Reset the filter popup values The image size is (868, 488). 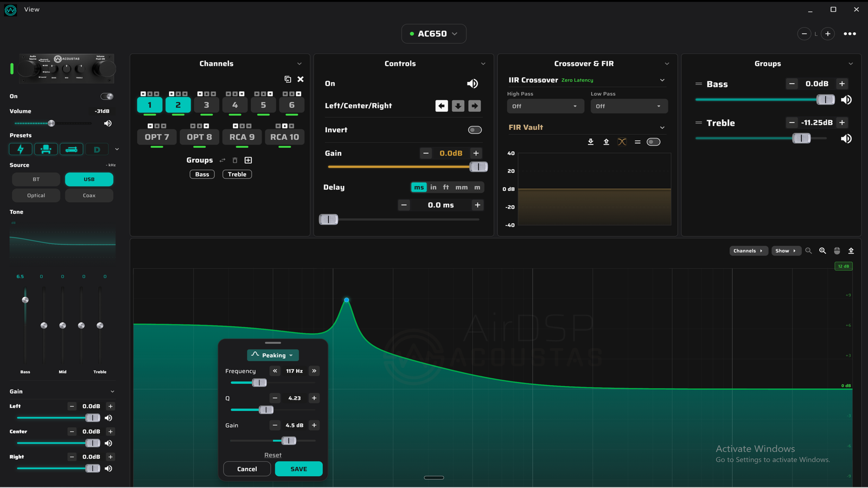[273, 455]
